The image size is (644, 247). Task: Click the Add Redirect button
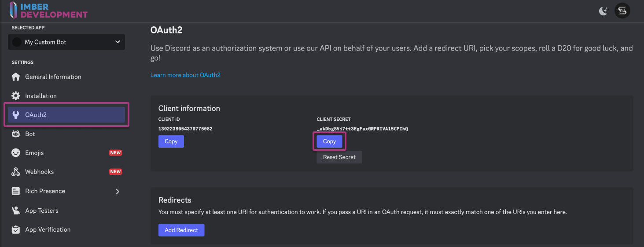(181, 230)
